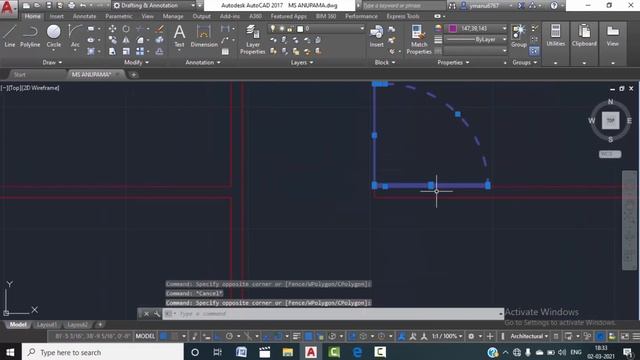Choose the Move tool in Modify panel
This screenshot has height=360, width=640.
[112, 29]
